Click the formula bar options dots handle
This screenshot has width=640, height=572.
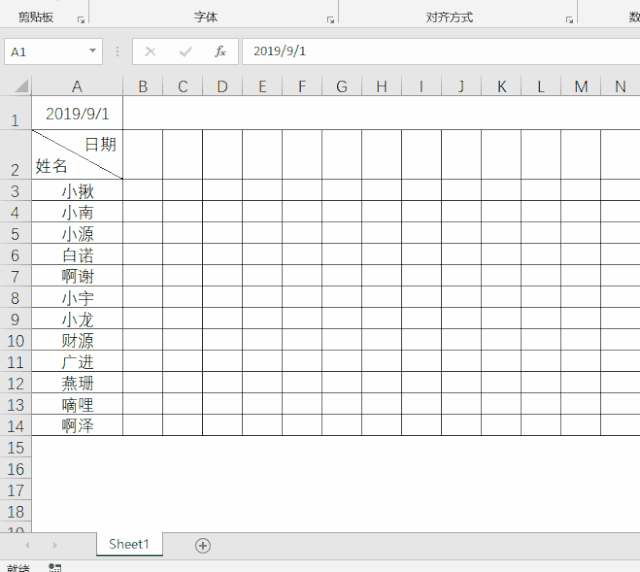[x=117, y=51]
